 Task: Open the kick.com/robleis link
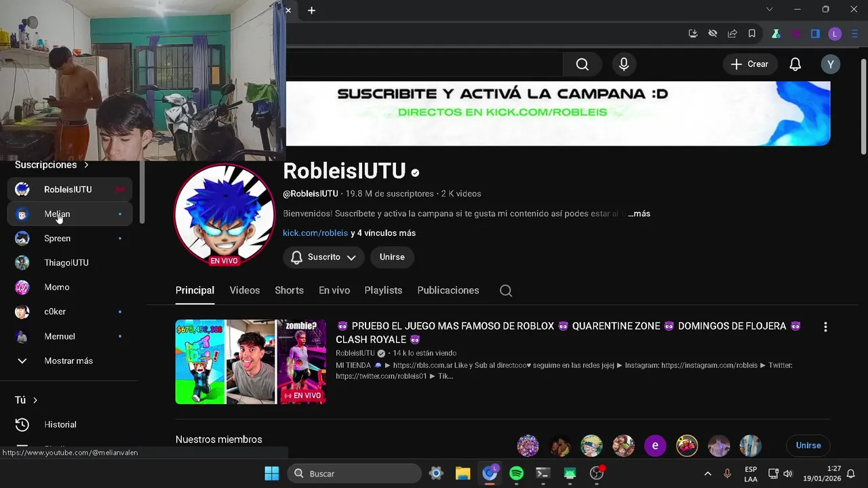point(315,233)
